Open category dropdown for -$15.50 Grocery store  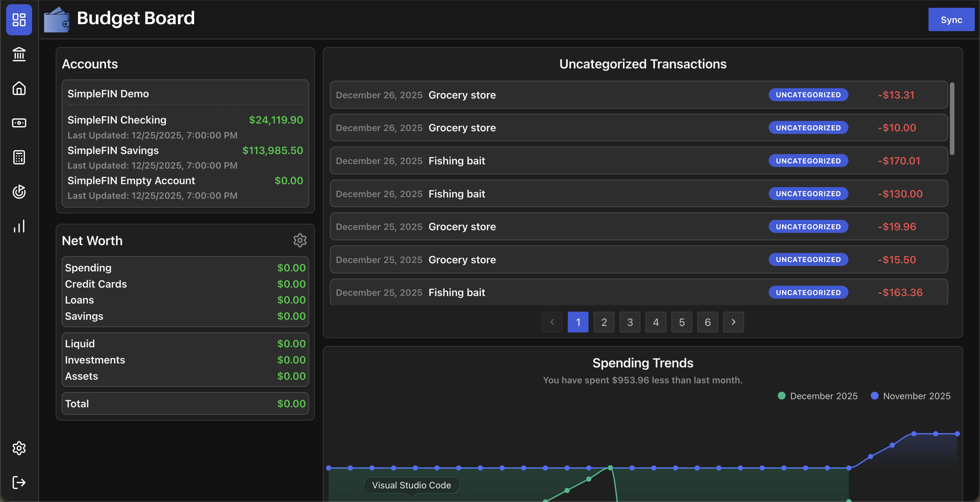point(808,259)
